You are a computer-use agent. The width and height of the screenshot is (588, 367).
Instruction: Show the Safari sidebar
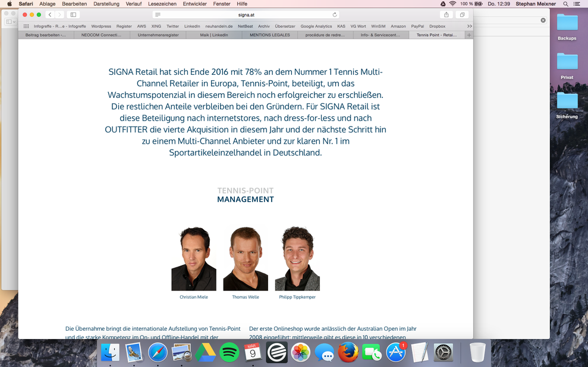pos(73,15)
